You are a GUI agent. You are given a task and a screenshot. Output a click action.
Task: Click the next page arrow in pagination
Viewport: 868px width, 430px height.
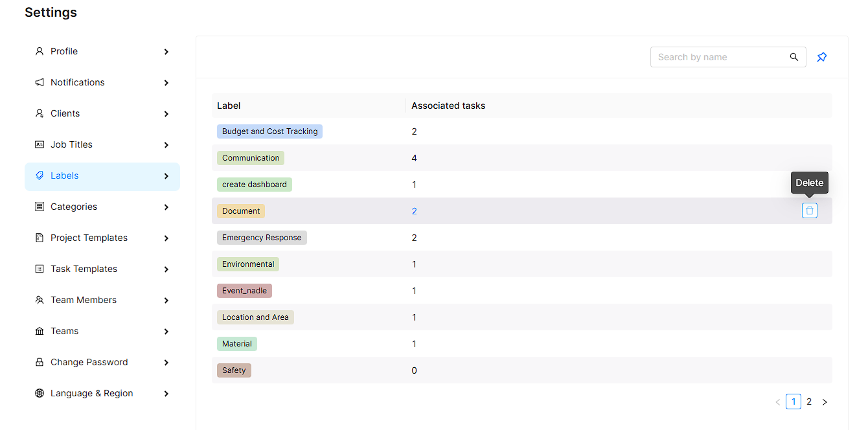coord(825,402)
